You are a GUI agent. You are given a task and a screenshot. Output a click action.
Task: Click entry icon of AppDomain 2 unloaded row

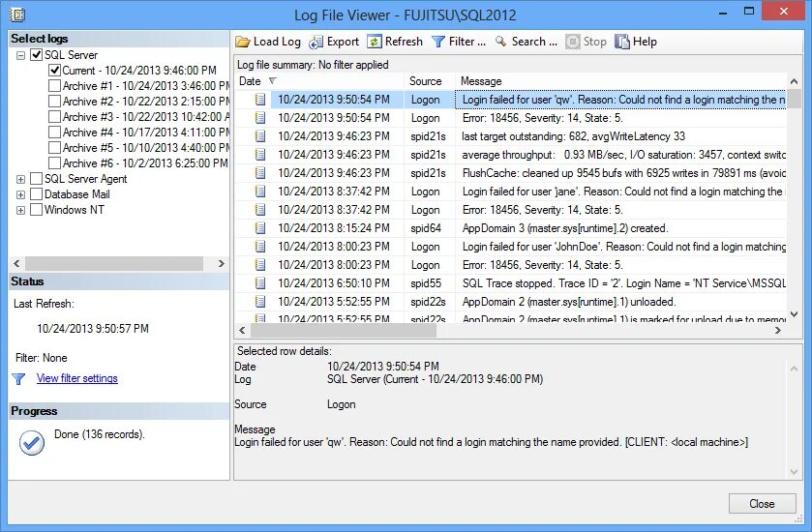pyautogui.click(x=260, y=302)
